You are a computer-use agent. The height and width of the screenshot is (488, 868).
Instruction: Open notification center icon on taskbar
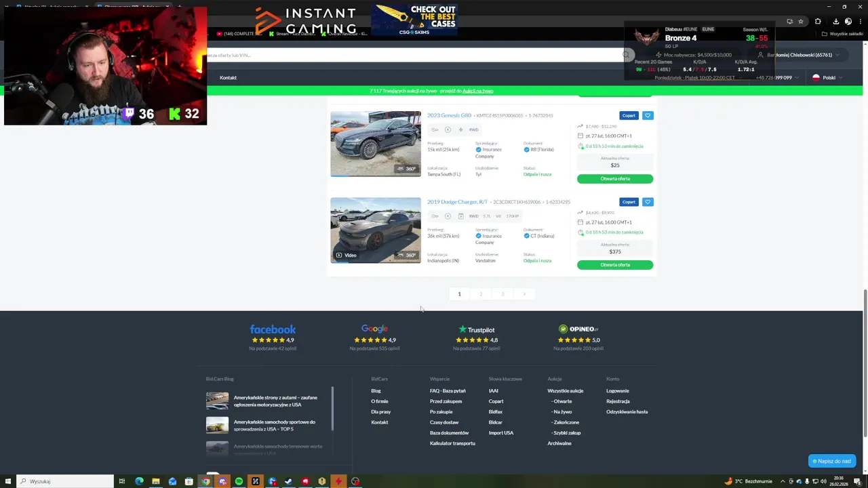tap(857, 481)
